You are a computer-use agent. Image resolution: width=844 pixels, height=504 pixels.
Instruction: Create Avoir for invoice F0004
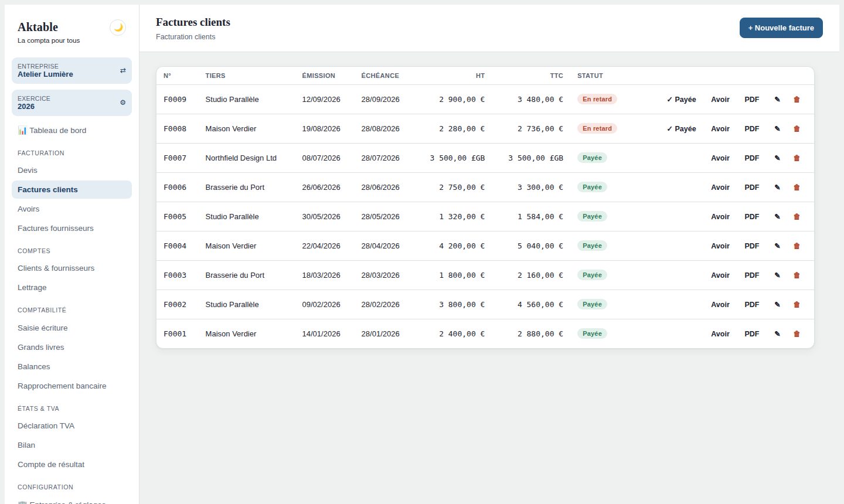(x=720, y=246)
